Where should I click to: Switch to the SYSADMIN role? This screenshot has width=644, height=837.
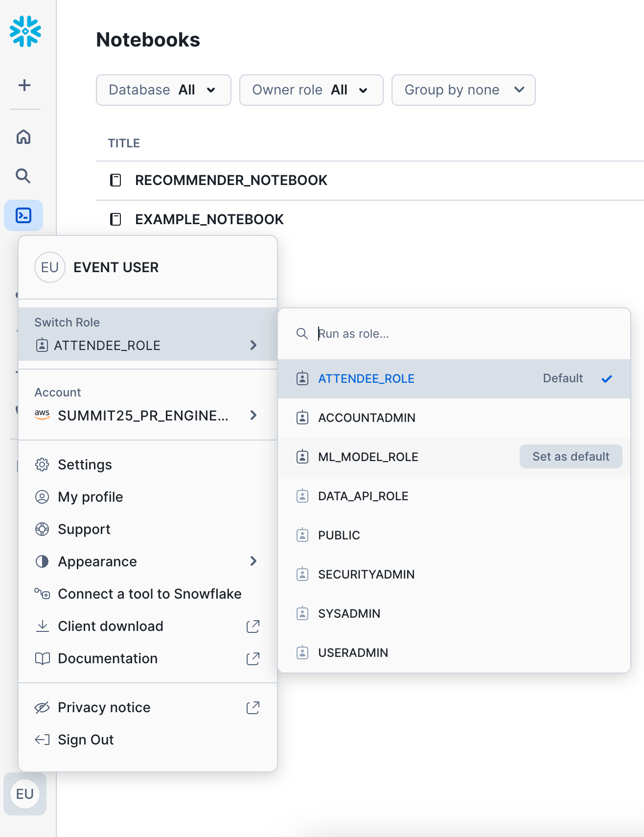point(454,613)
